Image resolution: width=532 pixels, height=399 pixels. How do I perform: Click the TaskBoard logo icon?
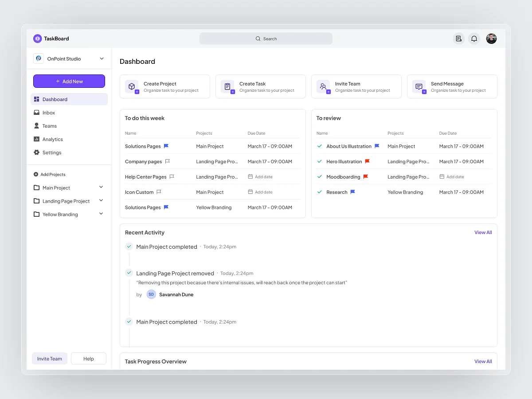click(37, 39)
